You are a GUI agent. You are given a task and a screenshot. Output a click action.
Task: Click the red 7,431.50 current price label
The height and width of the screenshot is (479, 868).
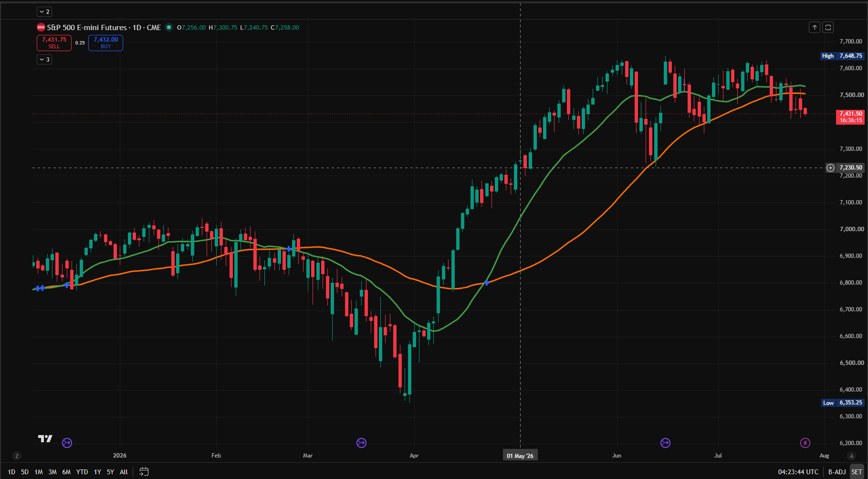point(850,117)
